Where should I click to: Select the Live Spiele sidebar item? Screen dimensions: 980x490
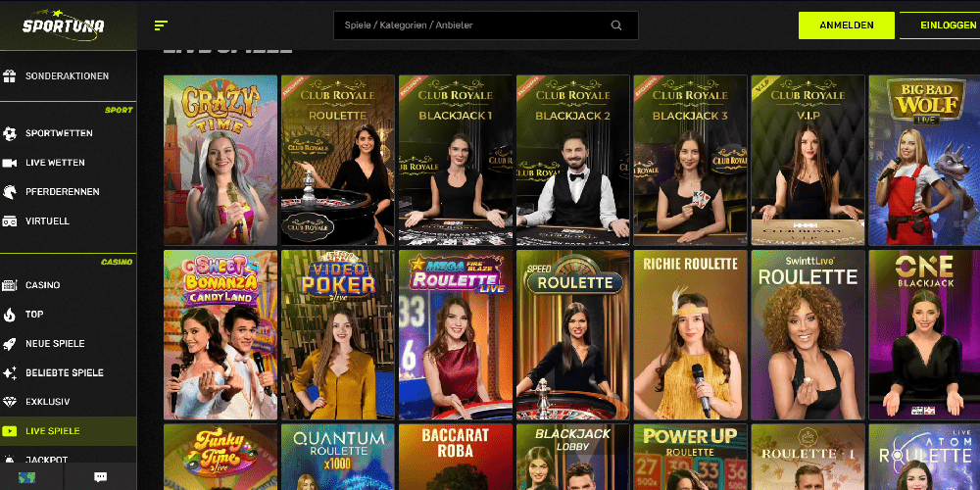click(53, 431)
